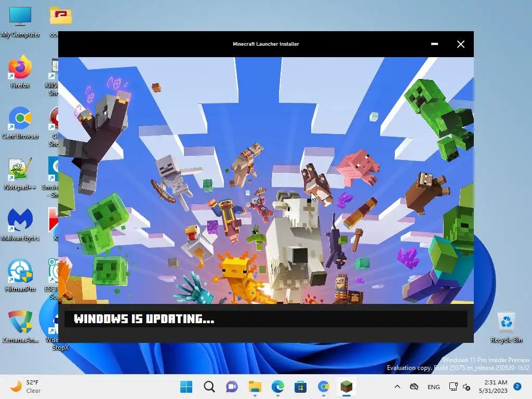Expand the hidden system tray icons

[x=397, y=387]
